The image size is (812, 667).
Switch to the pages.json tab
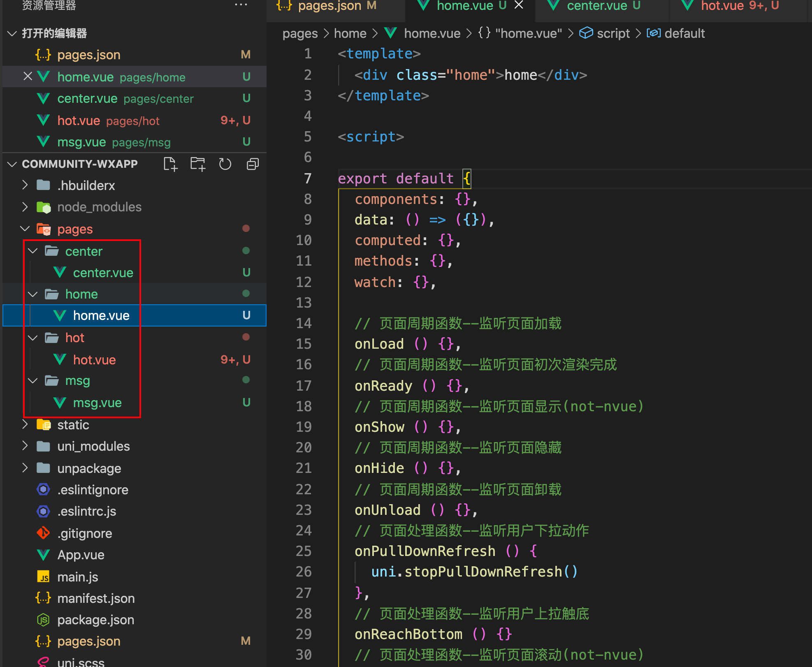329,6
